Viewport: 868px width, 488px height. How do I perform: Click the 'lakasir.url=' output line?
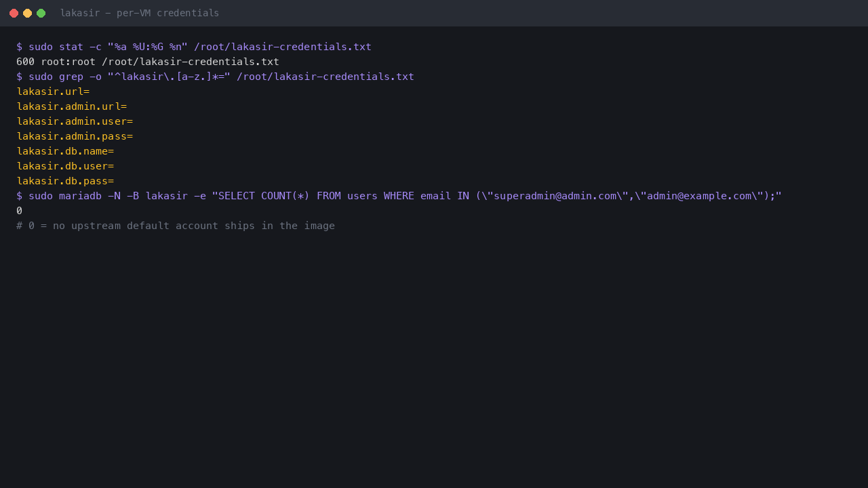[x=53, y=91]
